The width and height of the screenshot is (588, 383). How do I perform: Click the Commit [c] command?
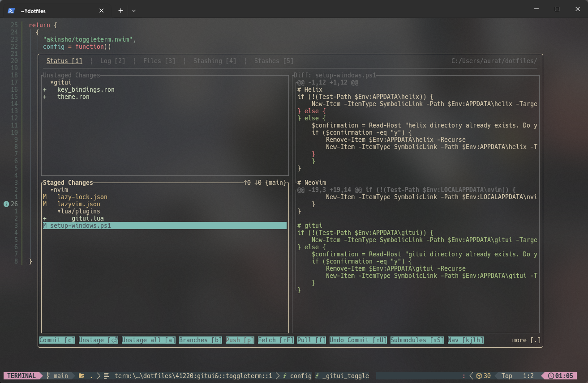(57, 340)
